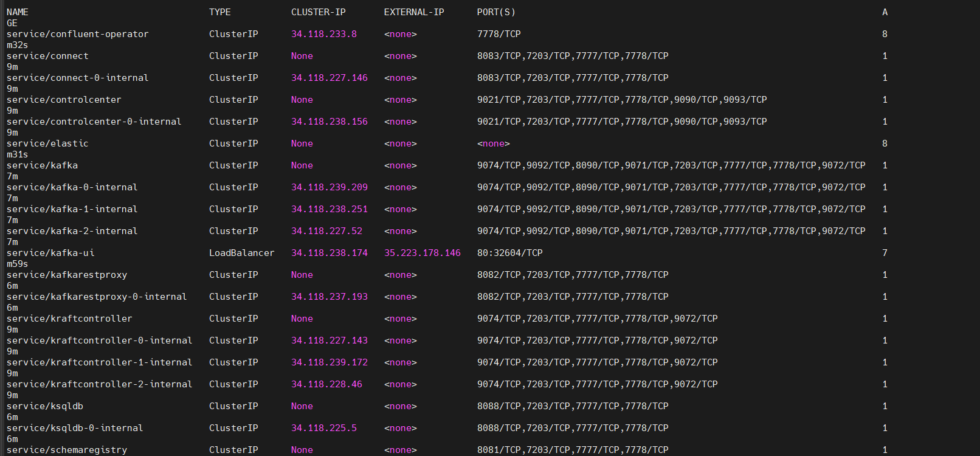Click ports list of service/connect row
The height and width of the screenshot is (456, 980).
point(573,56)
